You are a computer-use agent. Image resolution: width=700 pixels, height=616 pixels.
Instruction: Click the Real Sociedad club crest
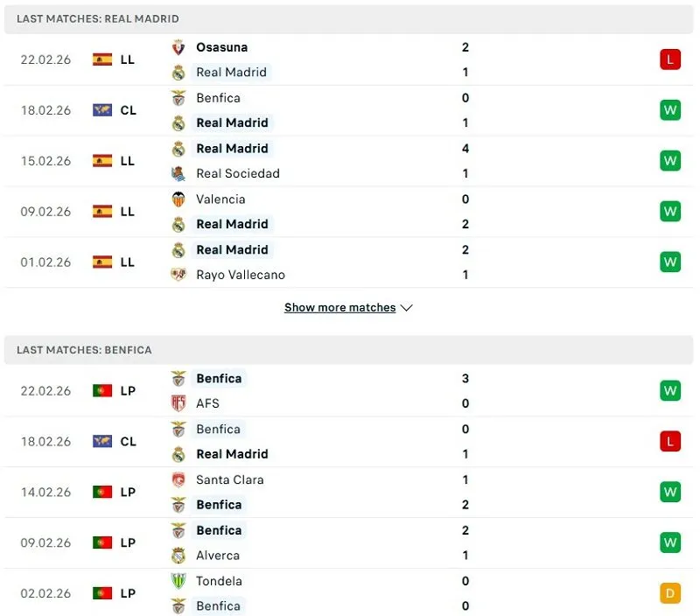pyautogui.click(x=178, y=173)
